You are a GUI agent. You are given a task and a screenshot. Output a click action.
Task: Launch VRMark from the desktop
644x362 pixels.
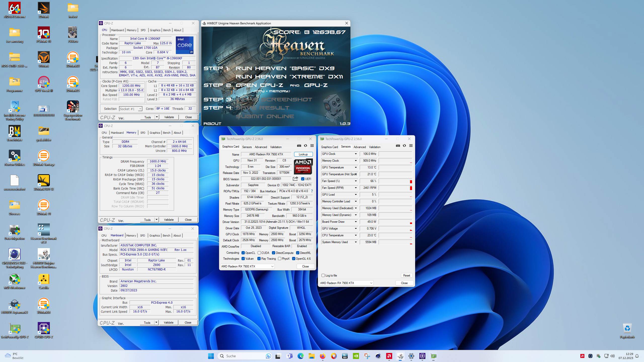click(44, 59)
